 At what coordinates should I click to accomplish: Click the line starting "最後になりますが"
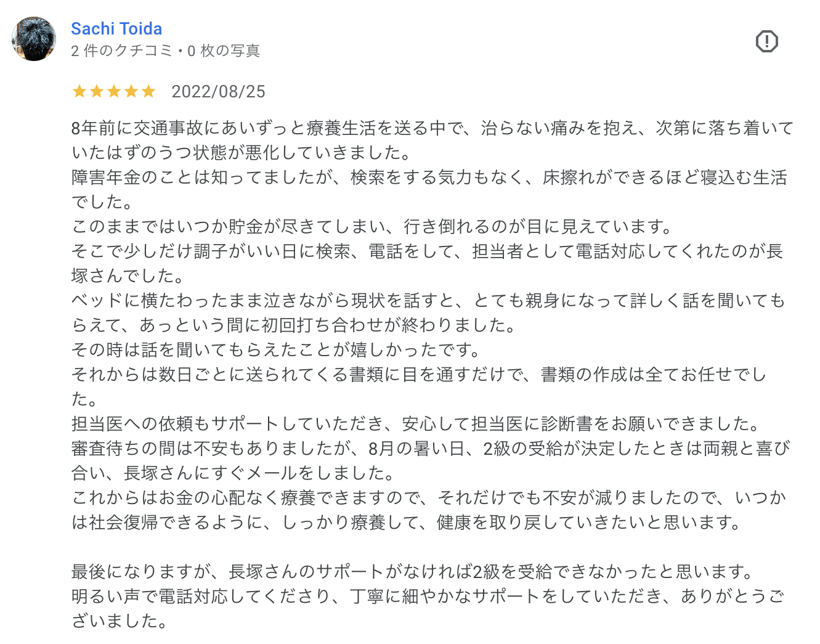[413, 572]
